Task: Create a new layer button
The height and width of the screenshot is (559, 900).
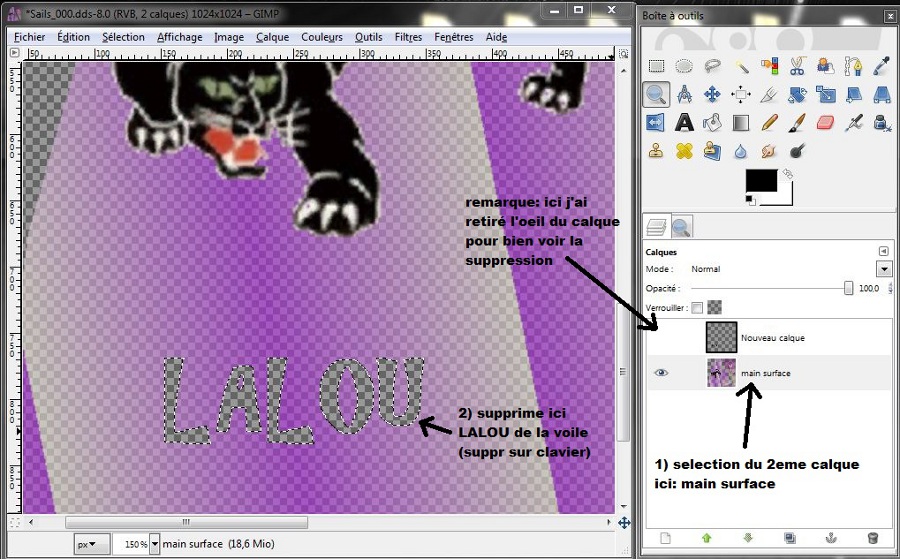Action: coord(665,538)
